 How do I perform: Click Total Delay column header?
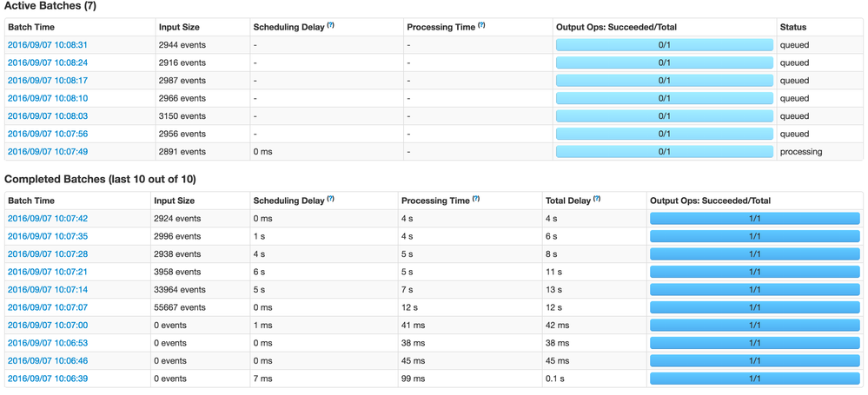(568, 201)
